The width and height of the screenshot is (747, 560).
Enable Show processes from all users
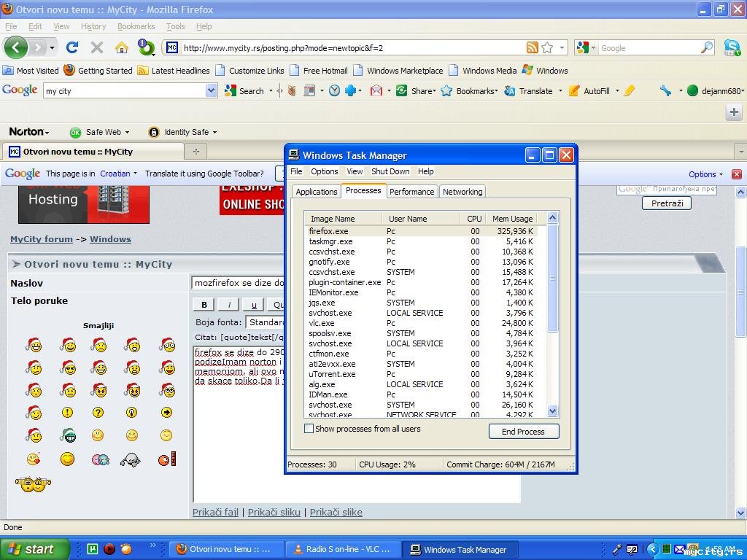(x=309, y=429)
